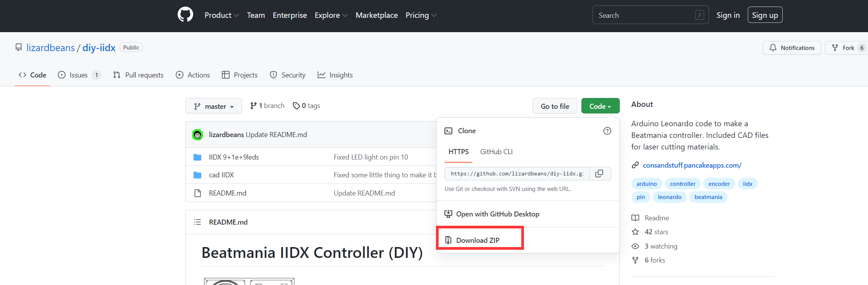Click the terminal icon next to Clone

pyautogui.click(x=448, y=131)
